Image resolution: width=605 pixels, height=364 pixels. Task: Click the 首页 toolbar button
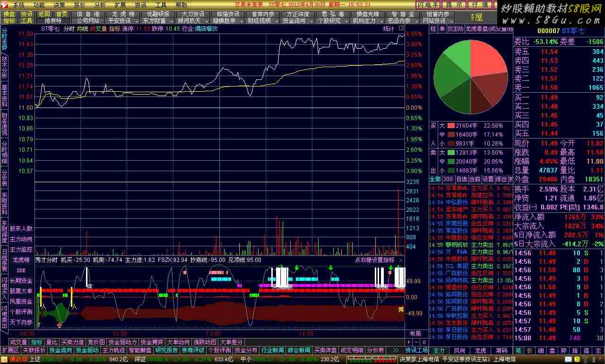pyautogui.click(x=61, y=14)
